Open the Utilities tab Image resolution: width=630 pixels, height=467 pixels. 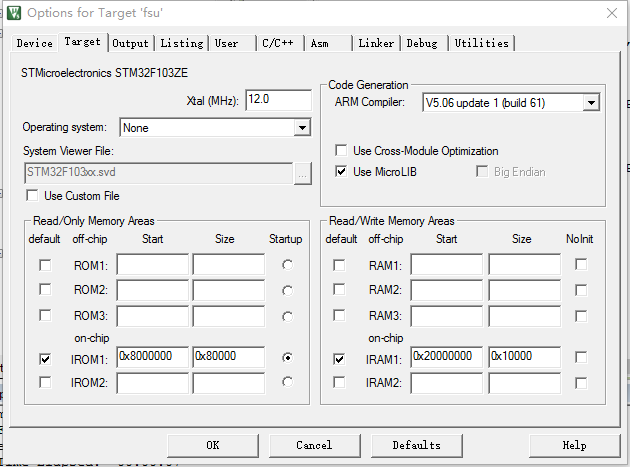[481, 43]
